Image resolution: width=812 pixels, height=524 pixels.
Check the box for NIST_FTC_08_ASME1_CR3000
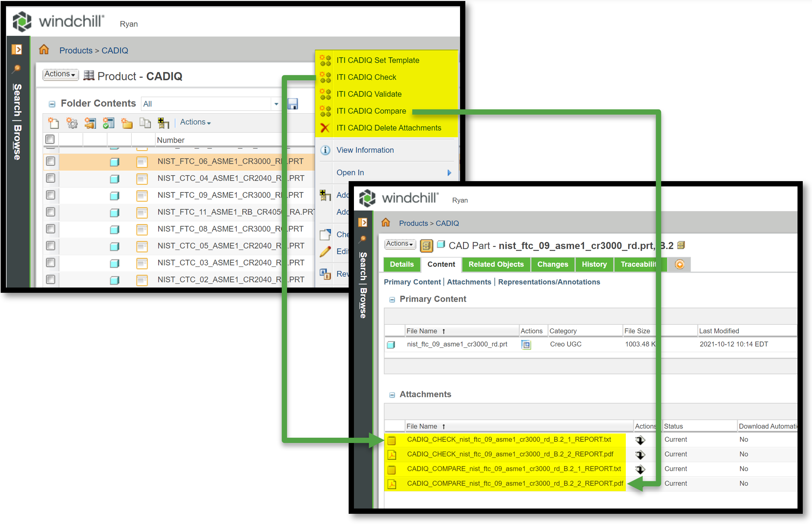50,229
